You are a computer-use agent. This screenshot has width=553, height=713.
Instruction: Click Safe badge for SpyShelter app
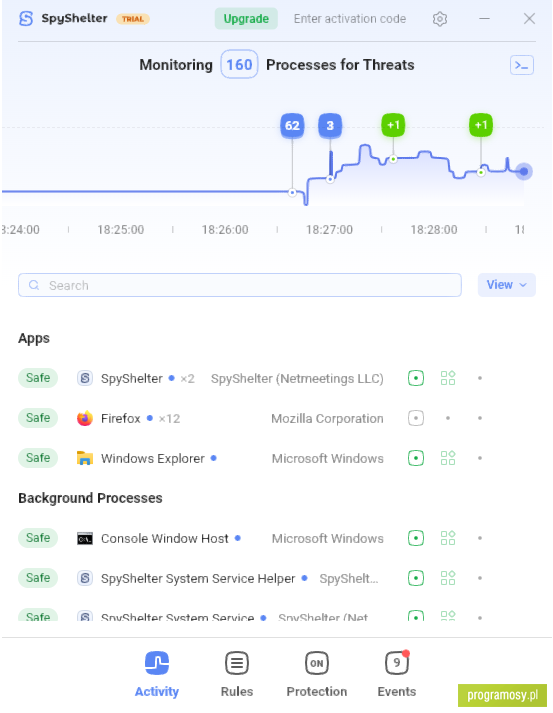pos(38,378)
